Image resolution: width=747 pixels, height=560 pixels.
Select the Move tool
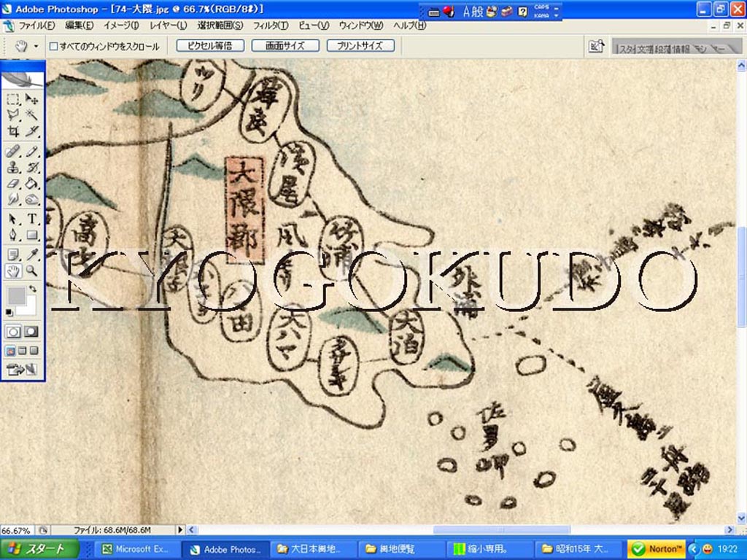tap(31, 99)
